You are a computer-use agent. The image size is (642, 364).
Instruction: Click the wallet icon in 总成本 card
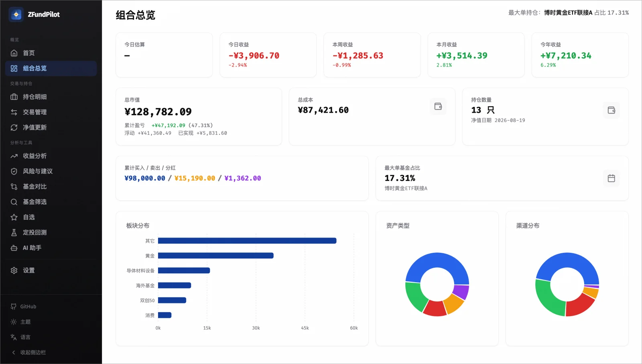pos(438,106)
